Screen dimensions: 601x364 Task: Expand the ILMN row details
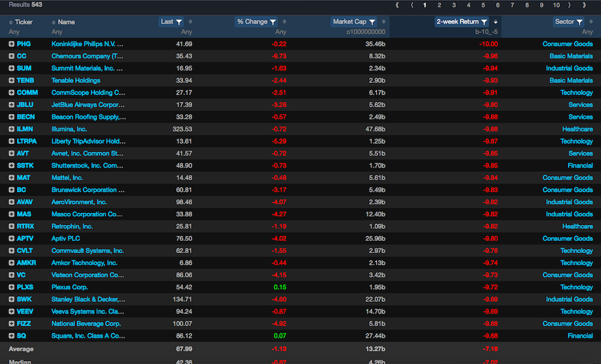[x=12, y=129]
